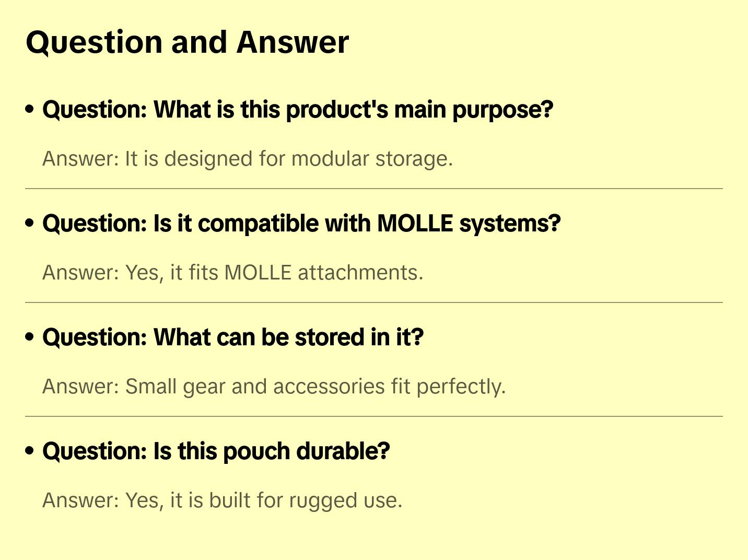Click the answer about rugged use

tap(222, 500)
